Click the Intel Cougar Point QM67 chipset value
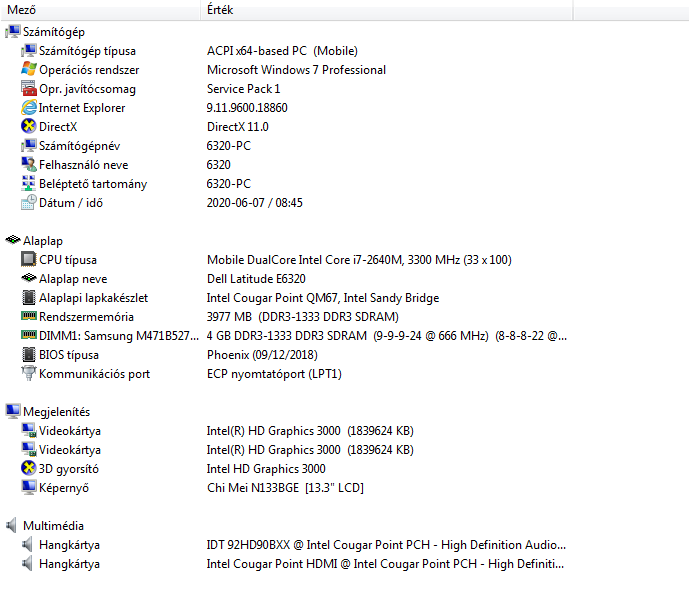Image resolution: width=689 pixels, height=593 pixels. [x=323, y=298]
